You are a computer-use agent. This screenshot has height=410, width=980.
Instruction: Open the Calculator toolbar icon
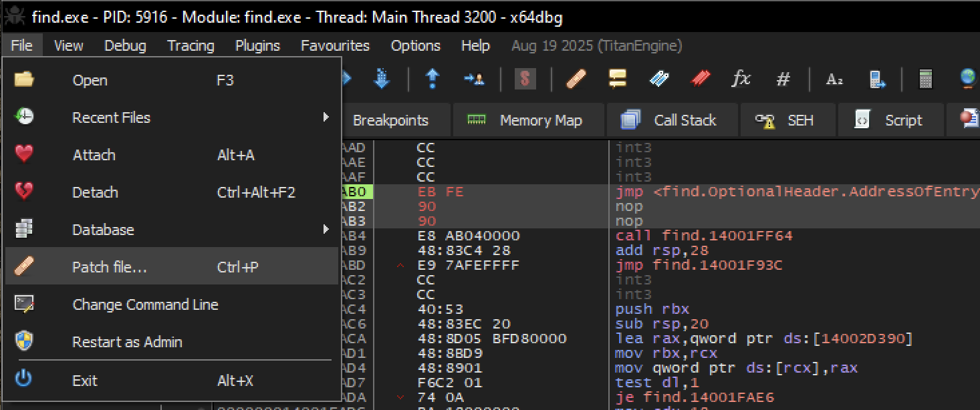click(x=926, y=79)
